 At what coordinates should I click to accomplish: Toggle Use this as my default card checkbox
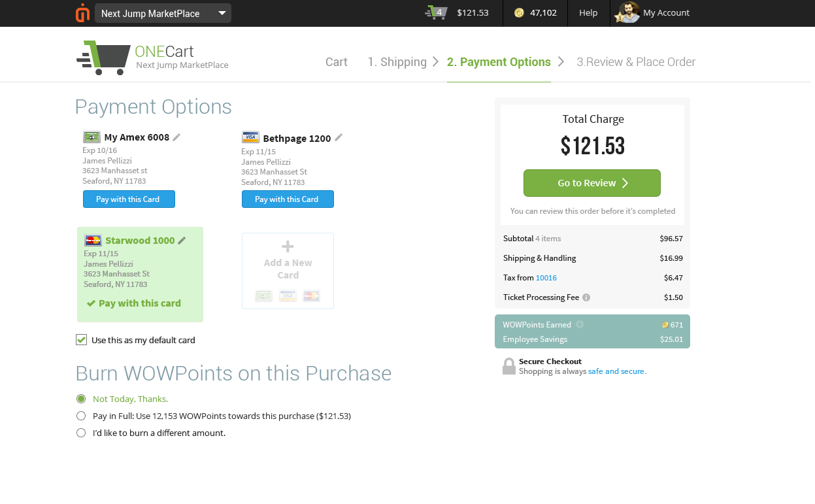(x=82, y=339)
